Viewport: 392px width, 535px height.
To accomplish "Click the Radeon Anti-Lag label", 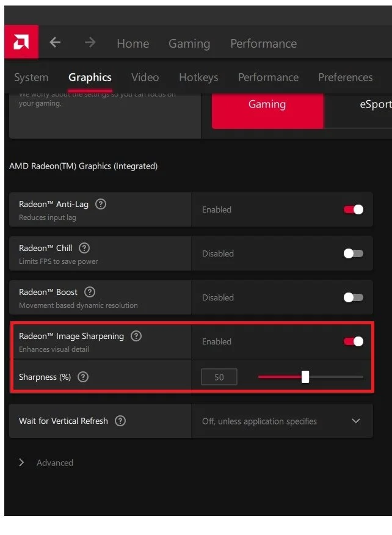I will click(54, 204).
